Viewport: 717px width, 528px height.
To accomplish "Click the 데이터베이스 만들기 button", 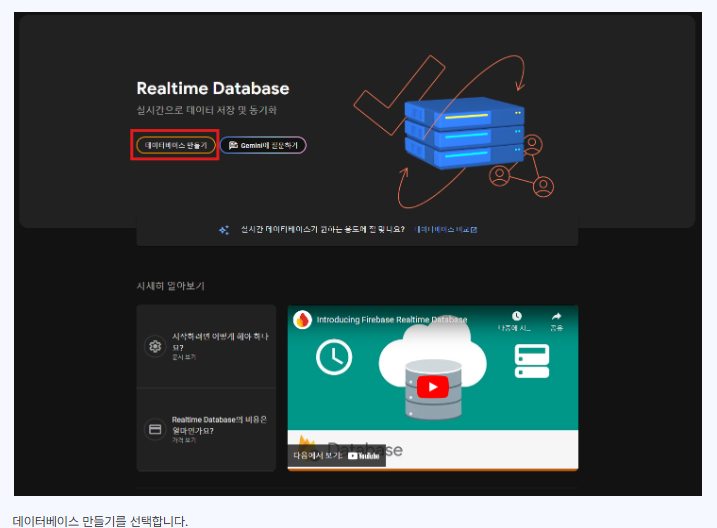I will tap(176, 145).
